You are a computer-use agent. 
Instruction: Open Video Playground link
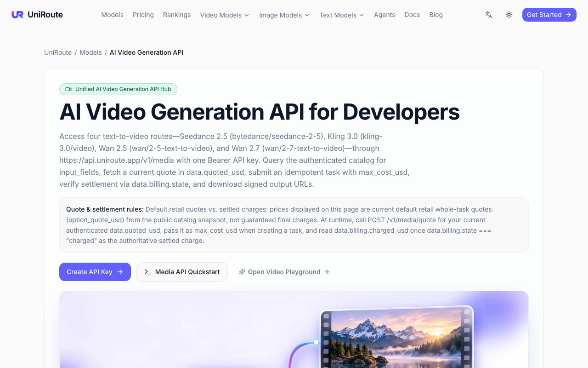pyautogui.click(x=284, y=272)
